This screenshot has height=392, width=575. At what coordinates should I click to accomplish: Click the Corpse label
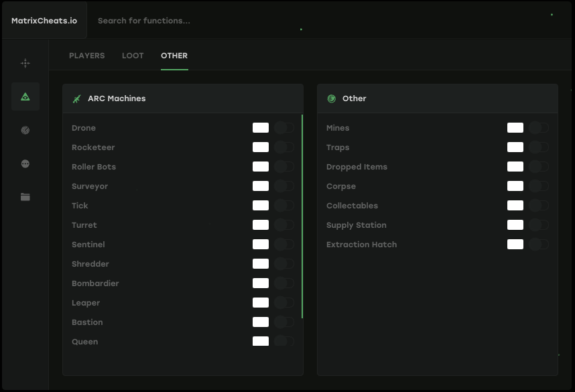(x=341, y=186)
